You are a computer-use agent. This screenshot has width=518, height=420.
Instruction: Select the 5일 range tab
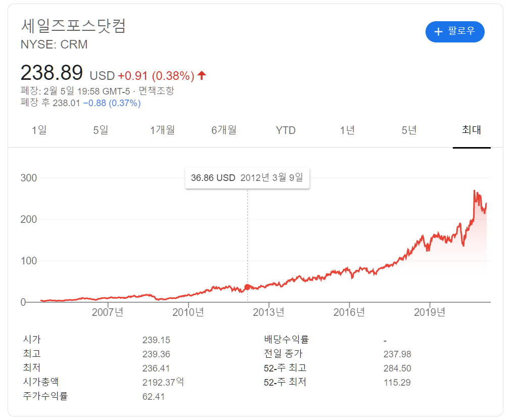coord(101,130)
